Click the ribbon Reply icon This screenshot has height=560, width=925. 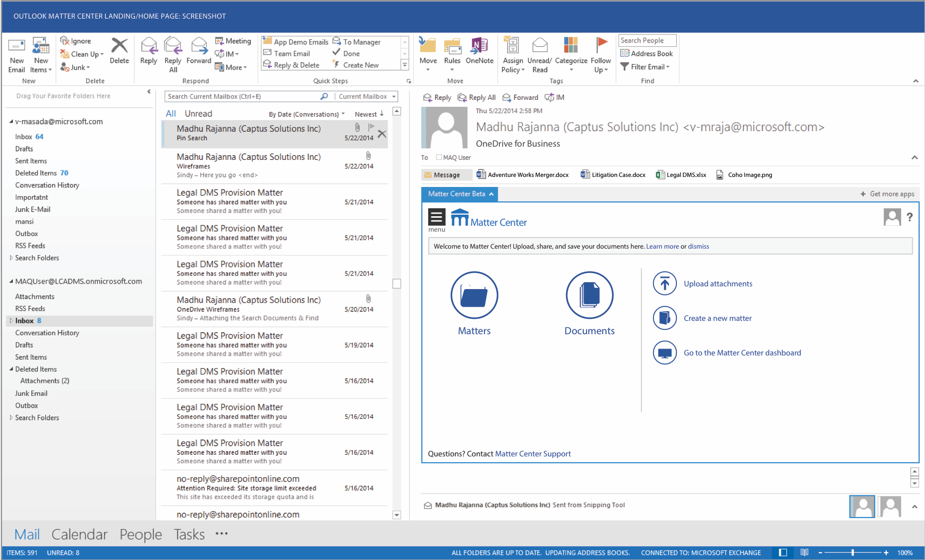tap(149, 46)
